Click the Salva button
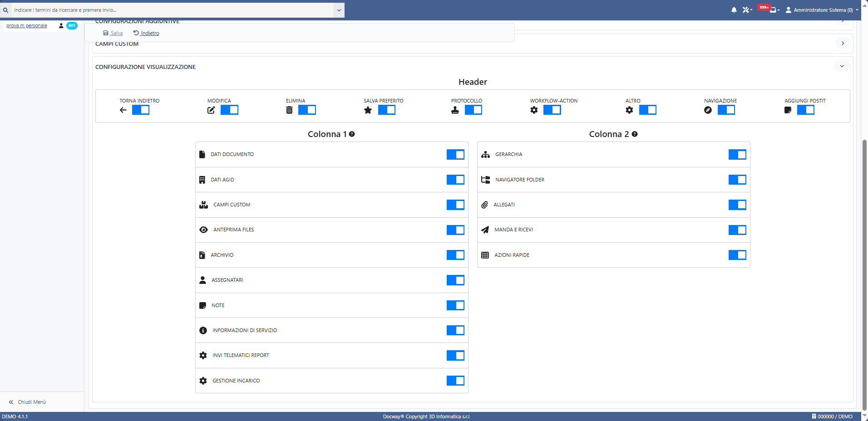The height and width of the screenshot is (421, 868). [112, 33]
